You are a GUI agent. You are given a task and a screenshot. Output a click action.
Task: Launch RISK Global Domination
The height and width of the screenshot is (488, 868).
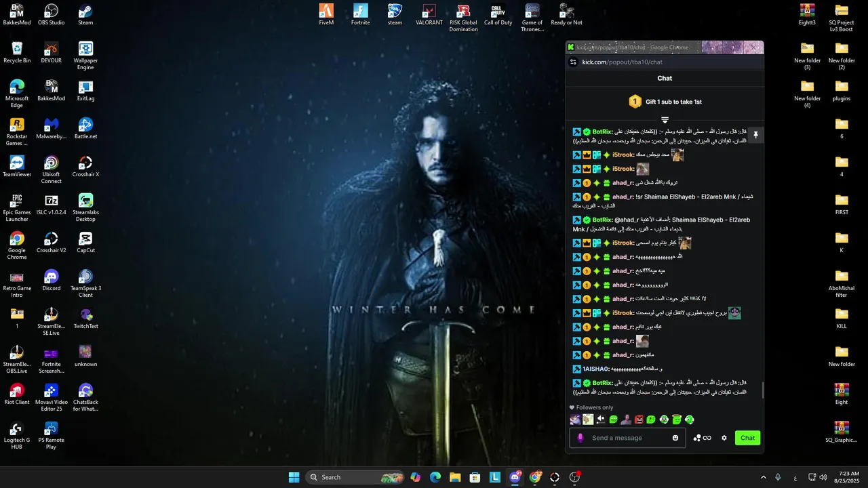(x=464, y=18)
